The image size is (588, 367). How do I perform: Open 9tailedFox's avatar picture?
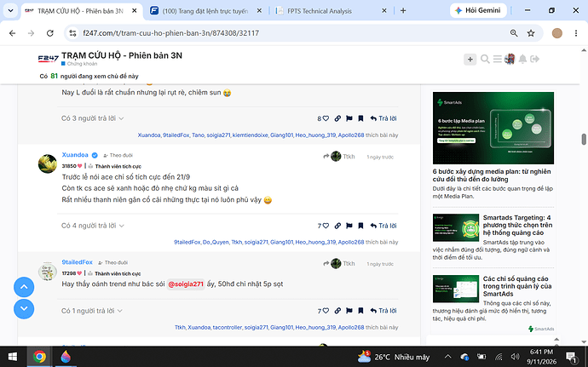pos(48,271)
